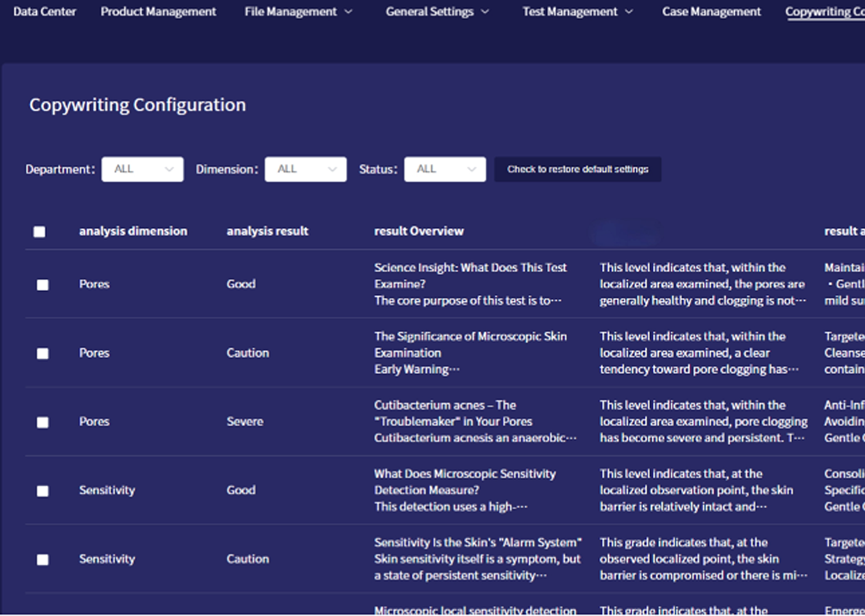The height and width of the screenshot is (616, 865).
Task: Expand the File Management menu
Action: 298,12
